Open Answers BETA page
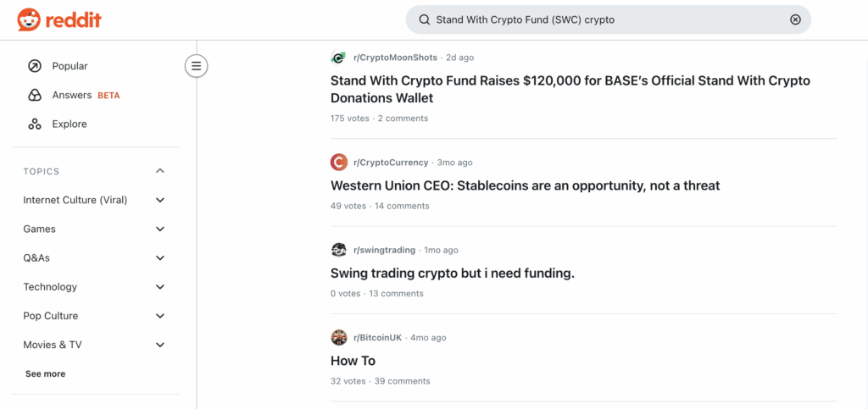The height and width of the screenshot is (409, 868). click(72, 95)
